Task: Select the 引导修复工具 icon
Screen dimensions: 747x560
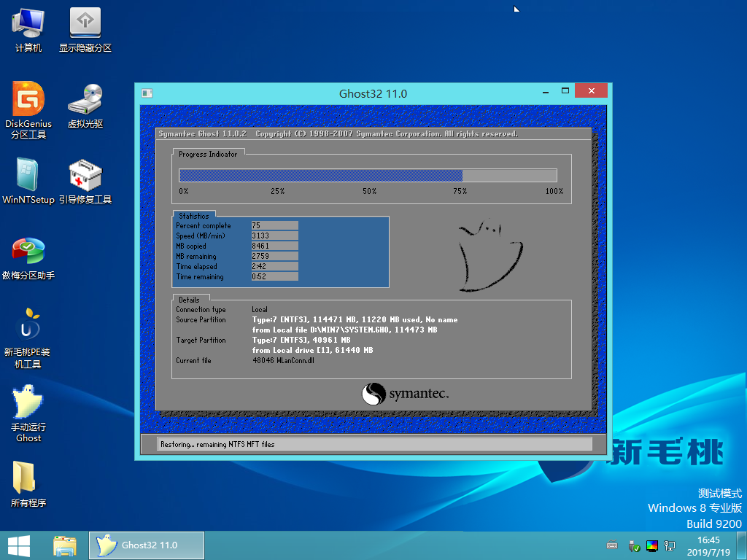Action: (x=85, y=181)
